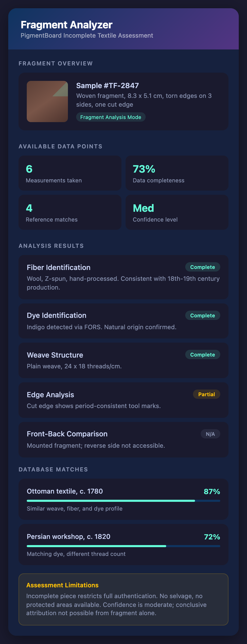Click the Persian workshop match progress bar
This screenshot has height=644, width=247.
123,546
